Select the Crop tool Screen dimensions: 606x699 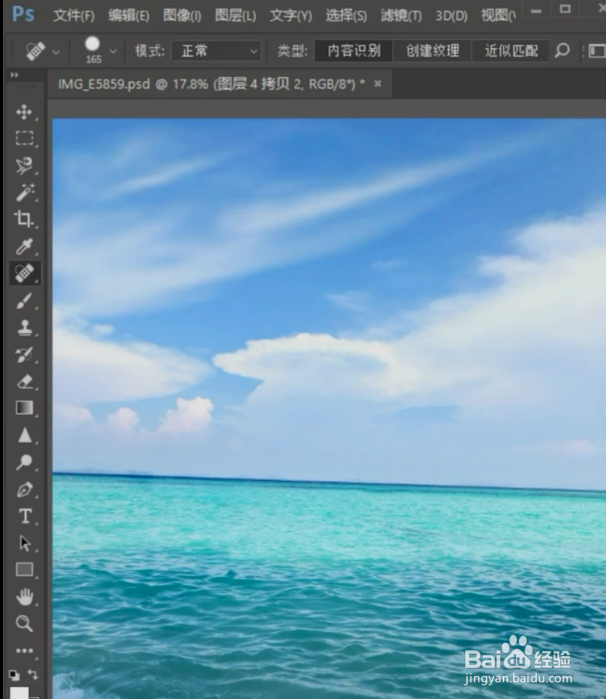[24, 219]
